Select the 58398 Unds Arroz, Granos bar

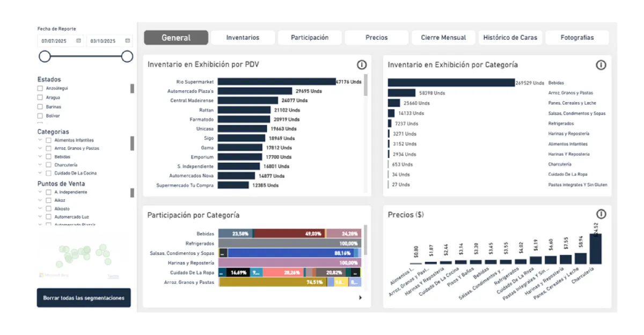(402, 93)
